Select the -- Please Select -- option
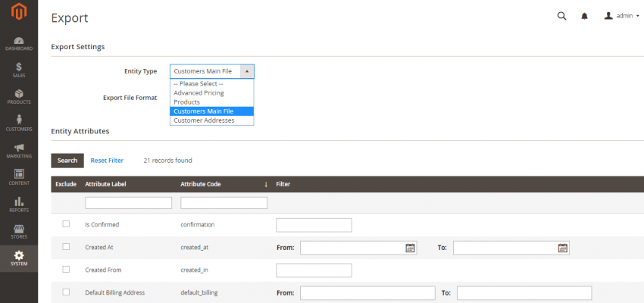This screenshot has height=303, width=644. 211,83
